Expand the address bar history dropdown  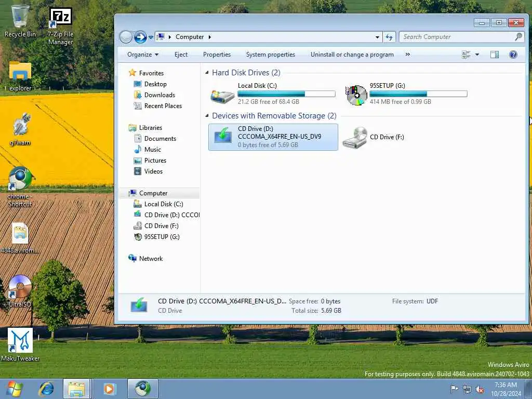pyautogui.click(x=377, y=37)
